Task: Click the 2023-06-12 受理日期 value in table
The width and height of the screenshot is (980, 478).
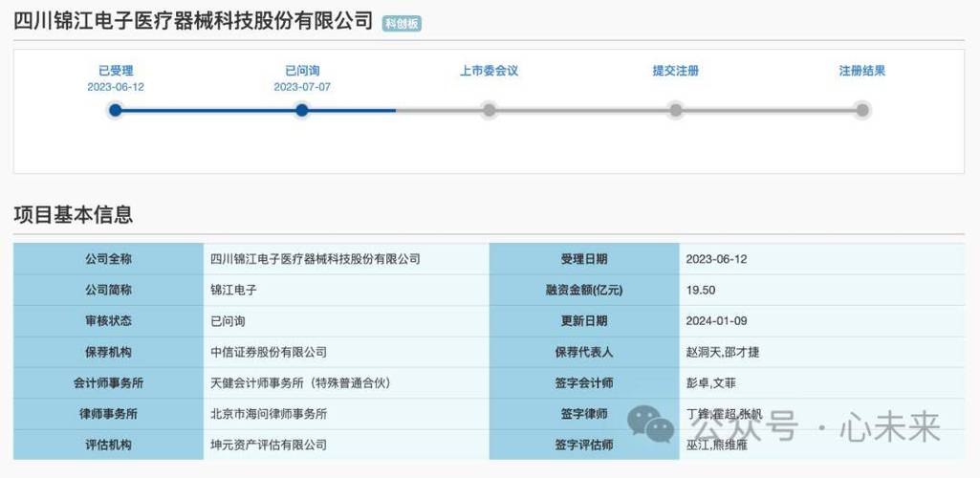Action: pos(716,259)
